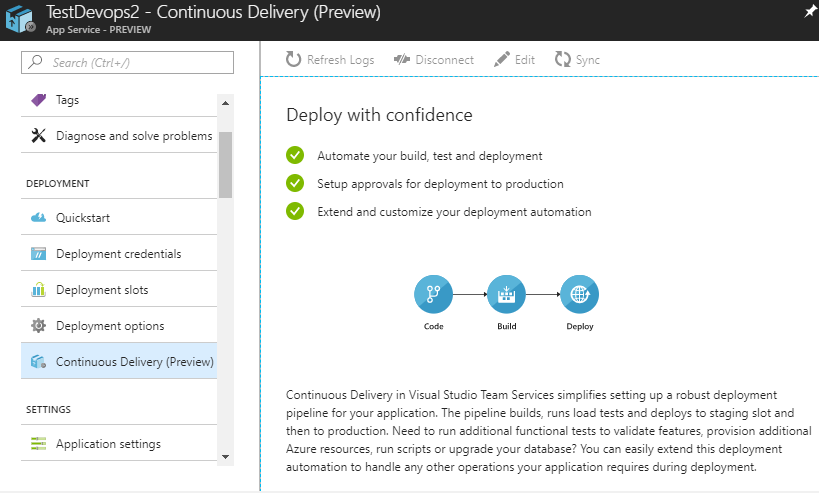Click the Deployment options gear icon
Viewport: 819px width, 493px height.
pyautogui.click(x=39, y=326)
